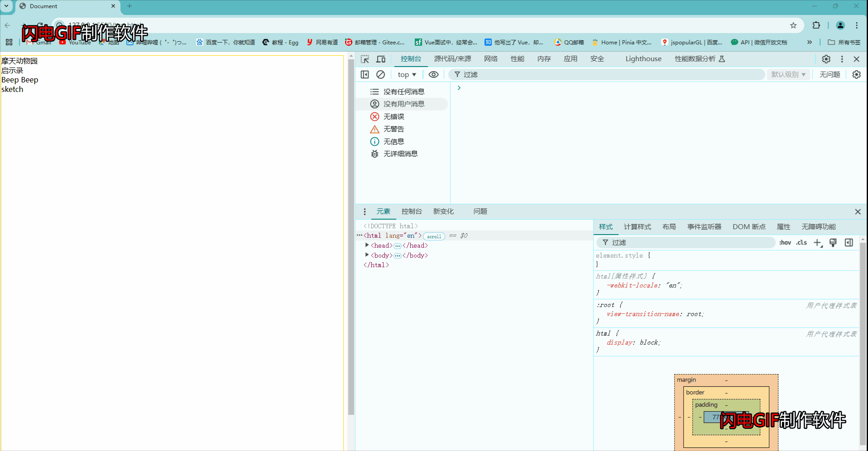Add a new style rule with the plus icon

(x=818, y=243)
